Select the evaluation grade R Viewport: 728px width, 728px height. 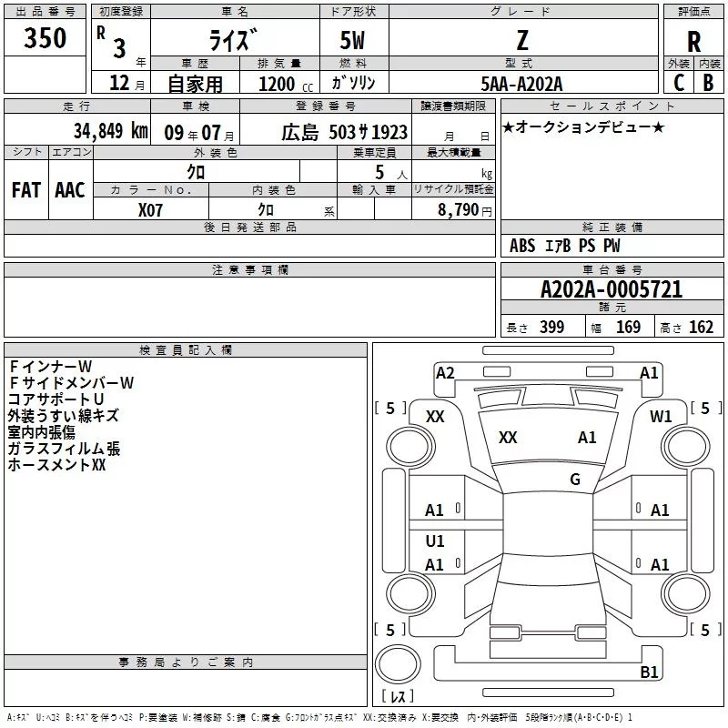pos(693,41)
